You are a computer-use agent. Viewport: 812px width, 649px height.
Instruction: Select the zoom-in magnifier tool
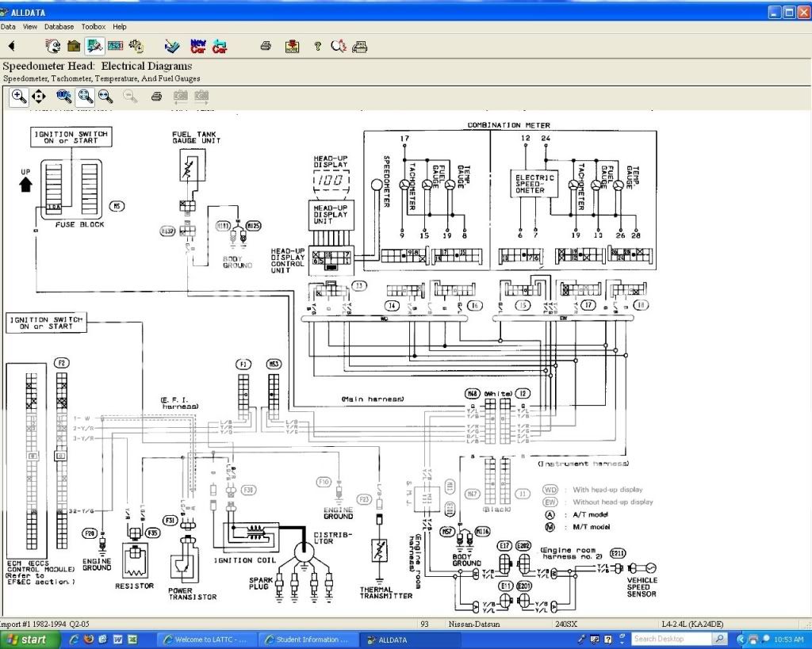point(19,97)
